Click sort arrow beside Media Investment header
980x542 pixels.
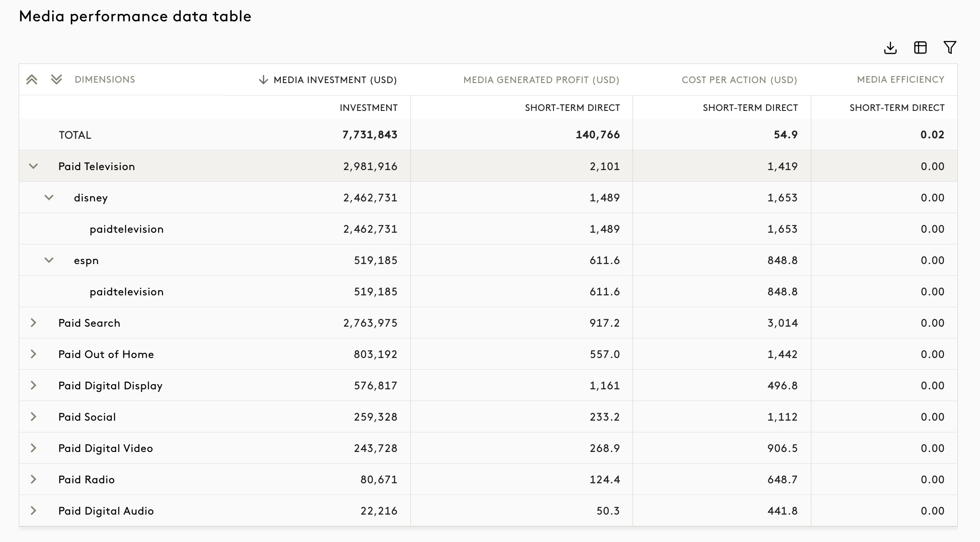(263, 80)
